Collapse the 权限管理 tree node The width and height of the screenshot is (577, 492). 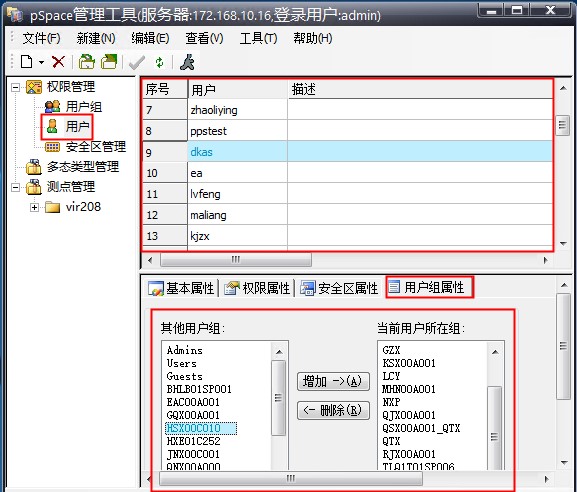15,87
